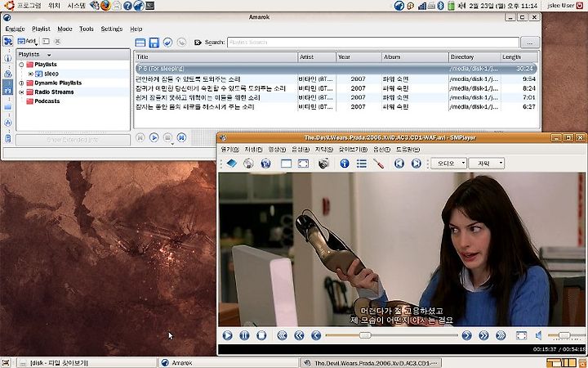
Task: Open the Engage menu in Amarok
Action: tap(15, 29)
